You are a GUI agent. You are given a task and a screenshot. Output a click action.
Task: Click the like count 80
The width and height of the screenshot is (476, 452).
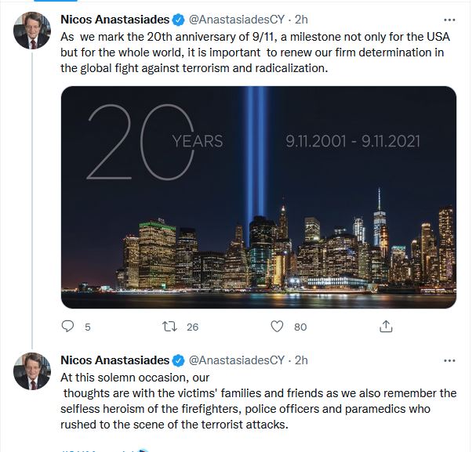click(x=300, y=327)
